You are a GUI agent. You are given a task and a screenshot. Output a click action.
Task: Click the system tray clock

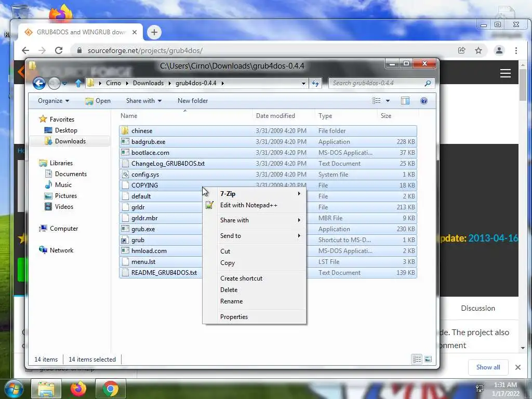click(505, 389)
